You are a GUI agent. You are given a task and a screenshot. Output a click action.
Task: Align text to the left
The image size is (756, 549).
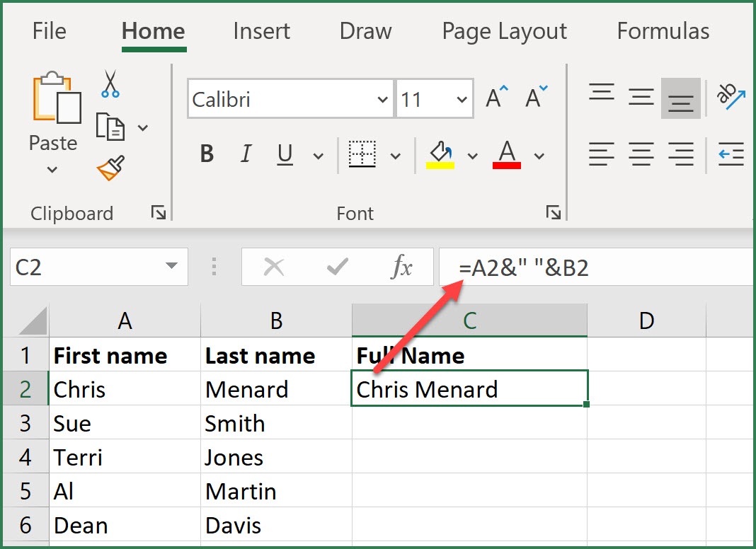[x=601, y=154]
